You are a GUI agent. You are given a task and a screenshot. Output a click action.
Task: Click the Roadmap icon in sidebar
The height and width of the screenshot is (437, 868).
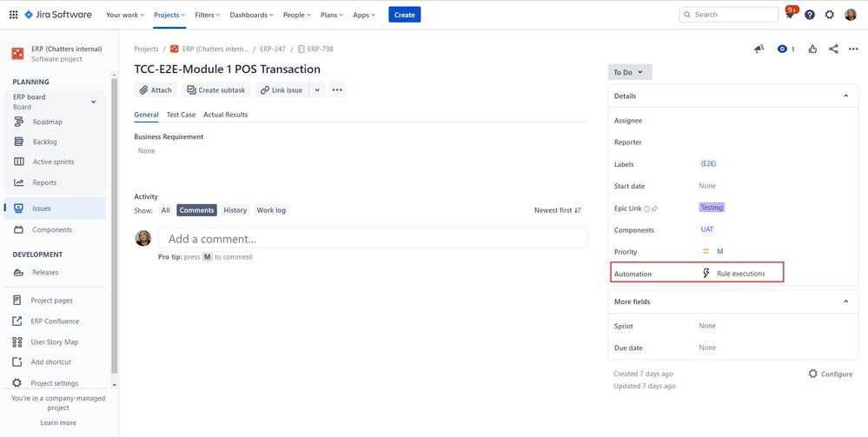click(19, 122)
